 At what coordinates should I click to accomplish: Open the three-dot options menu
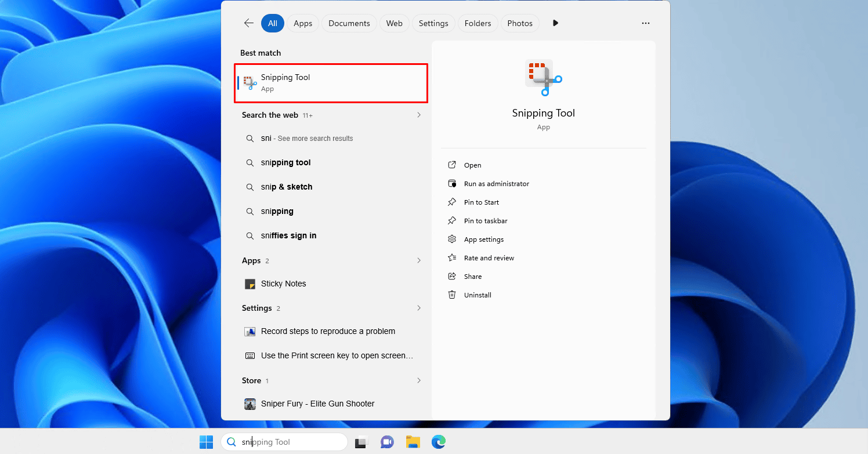(x=646, y=23)
